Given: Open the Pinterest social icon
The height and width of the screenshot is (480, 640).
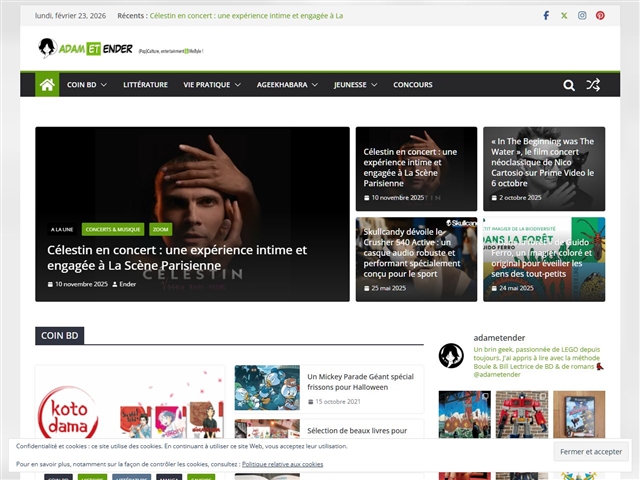Looking at the screenshot, I should [600, 16].
